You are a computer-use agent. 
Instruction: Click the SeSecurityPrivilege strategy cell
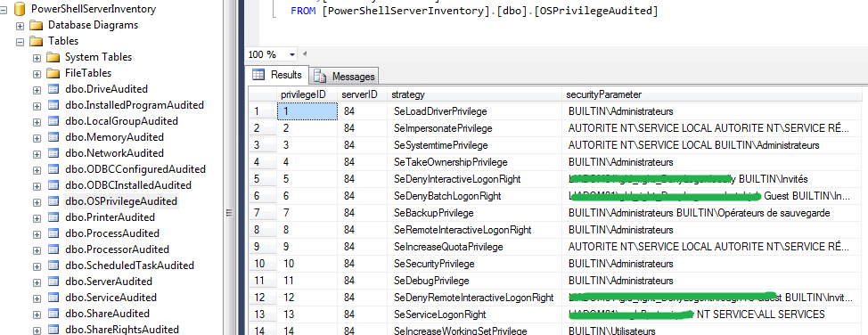click(x=474, y=264)
